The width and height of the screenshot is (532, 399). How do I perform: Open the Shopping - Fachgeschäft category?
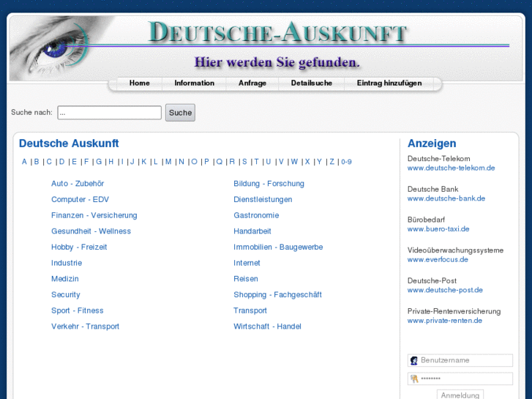[277, 295]
